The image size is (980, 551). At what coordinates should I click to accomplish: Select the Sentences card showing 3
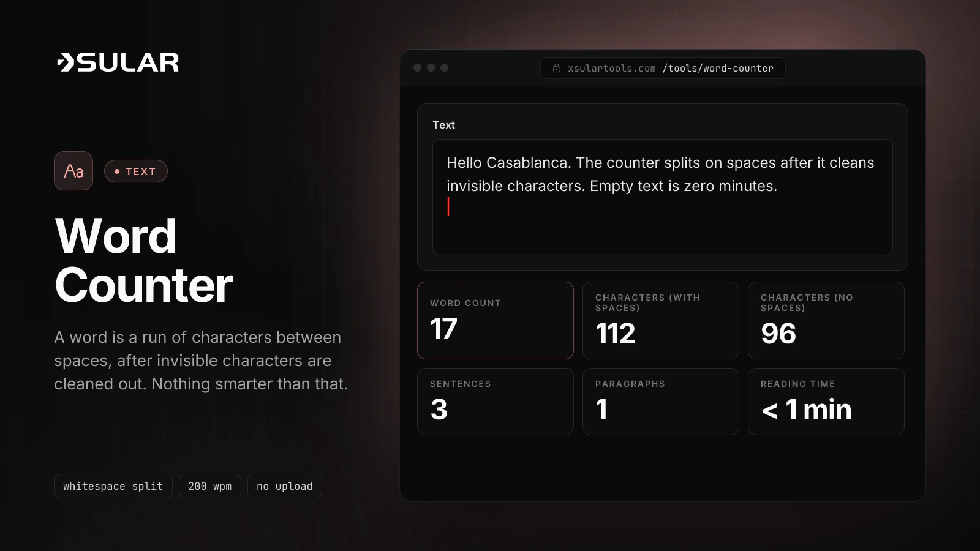coord(496,402)
